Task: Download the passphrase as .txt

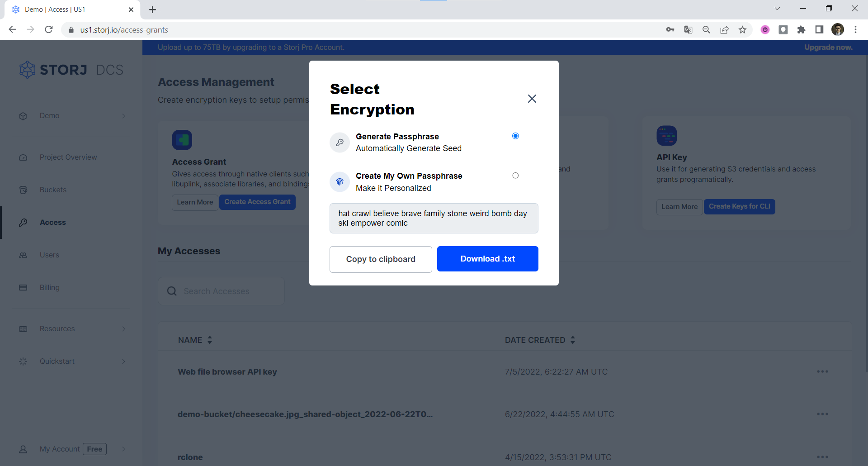Action: click(x=487, y=259)
